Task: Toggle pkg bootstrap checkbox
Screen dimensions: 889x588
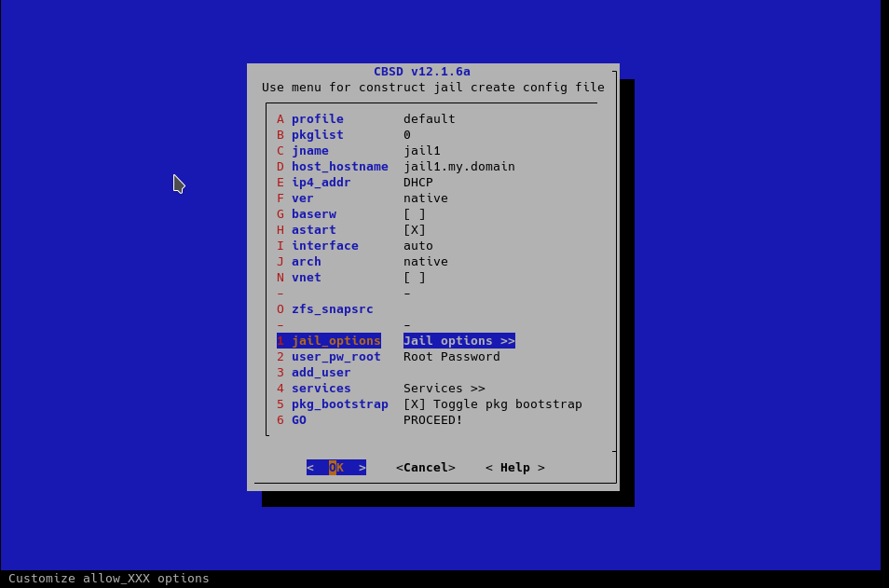Action: (x=415, y=404)
